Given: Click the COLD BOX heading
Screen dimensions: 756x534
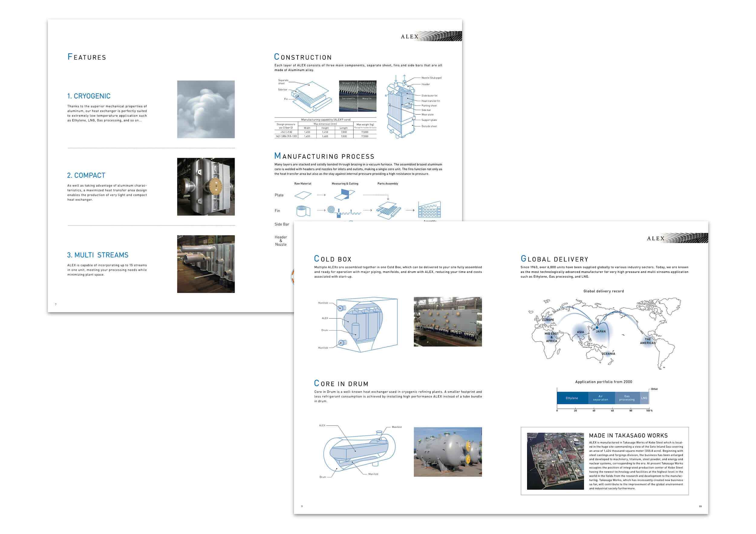Looking at the screenshot, I should [333, 259].
